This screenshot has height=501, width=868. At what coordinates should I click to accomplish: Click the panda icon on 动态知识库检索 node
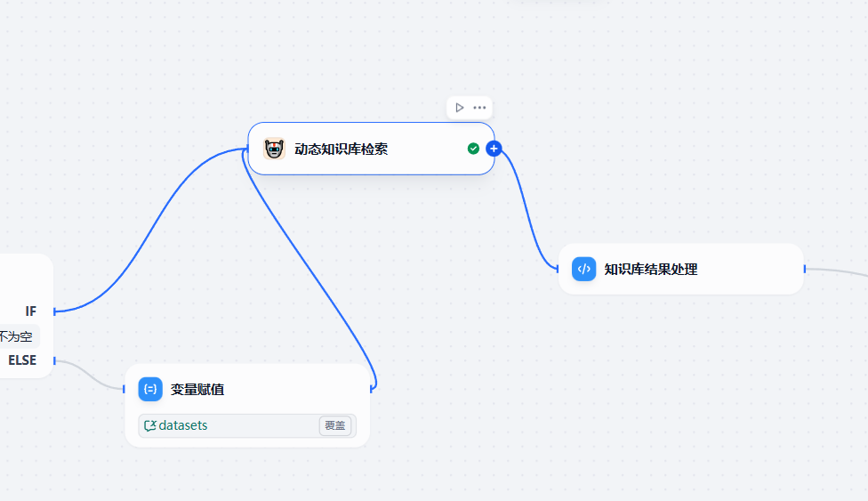[275, 149]
